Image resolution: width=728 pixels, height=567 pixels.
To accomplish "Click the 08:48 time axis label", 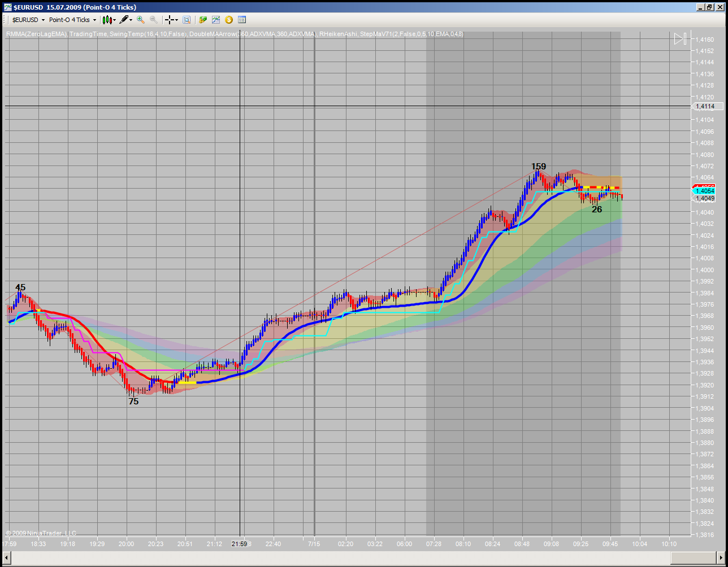I will [x=522, y=544].
